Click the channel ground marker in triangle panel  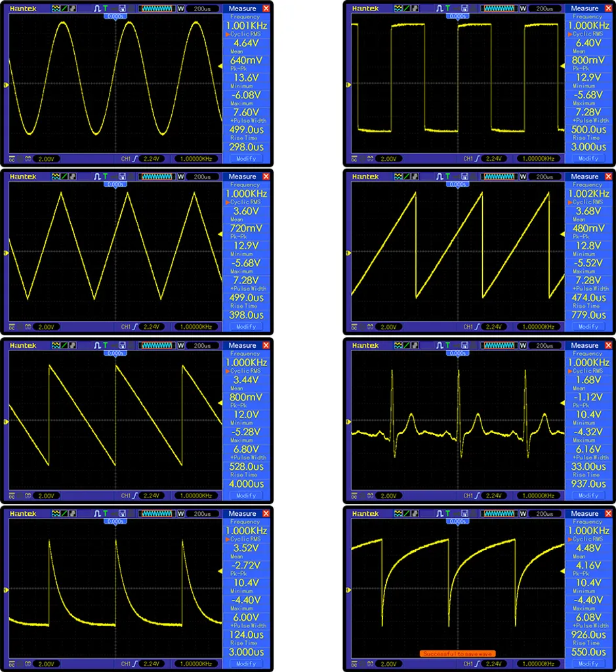coord(6,253)
